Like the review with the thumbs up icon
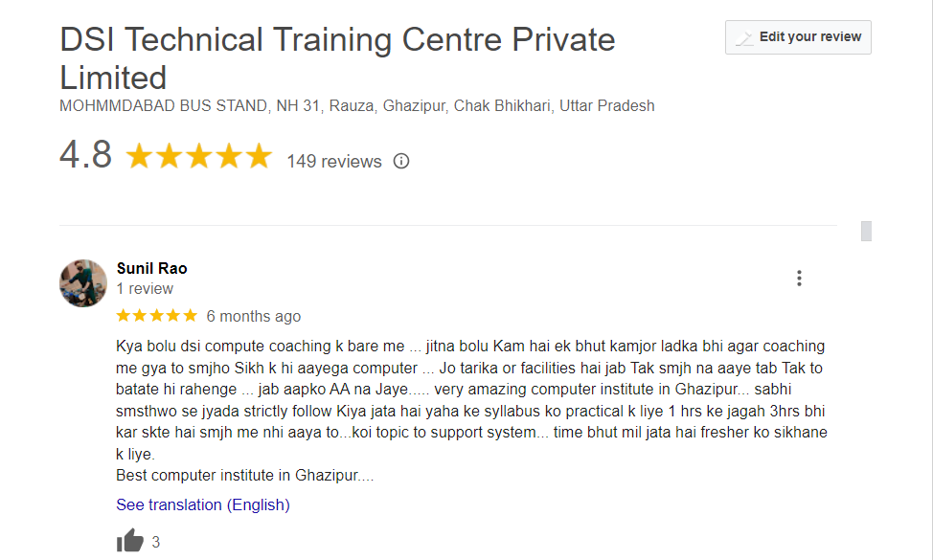Image resolution: width=933 pixels, height=560 pixels. [129, 541]
